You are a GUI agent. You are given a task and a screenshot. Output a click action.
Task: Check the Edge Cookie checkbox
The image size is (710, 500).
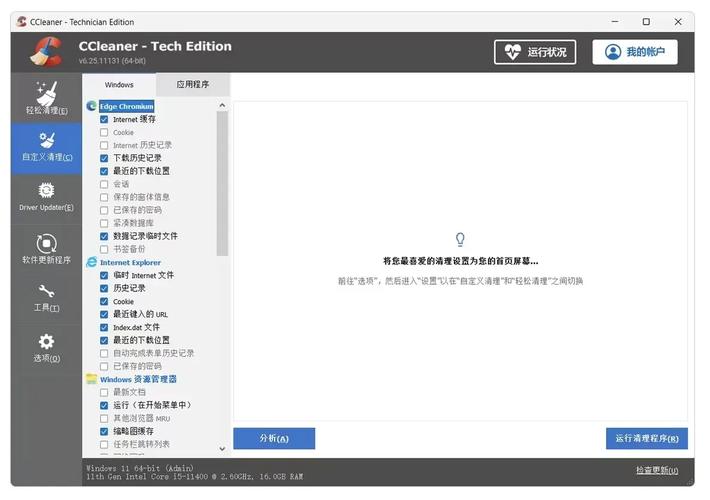pyautogui.click(x=104, y=132)
